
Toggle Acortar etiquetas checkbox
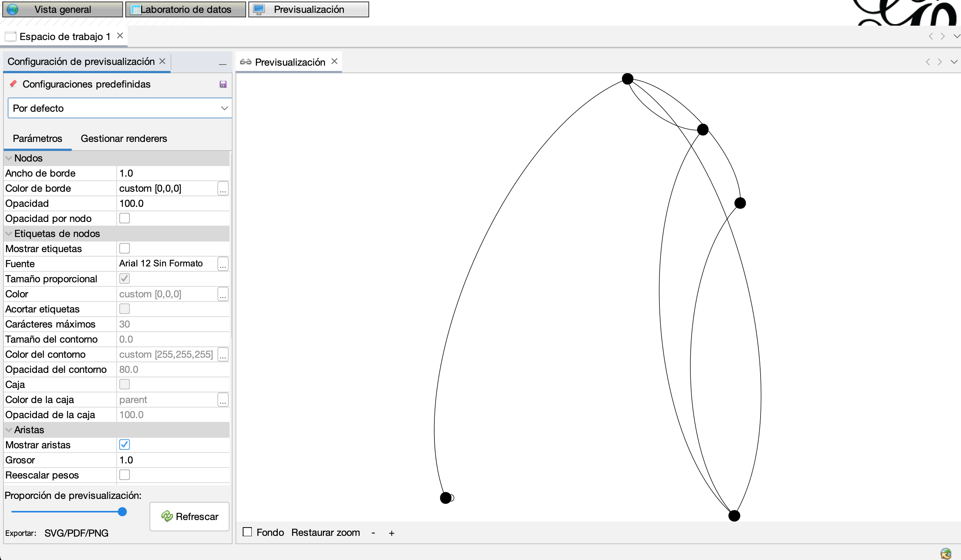(124, 308)
